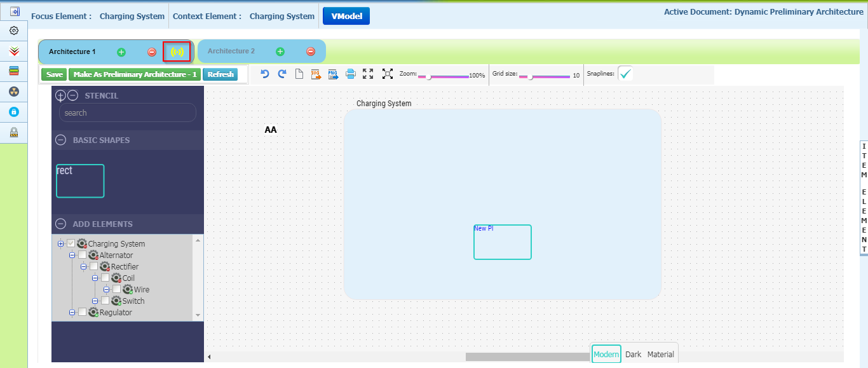The height and width of the screenshot is (368, 868).
Task: Click the radiation hazard sidebar icon
Action: coord(14,92)
